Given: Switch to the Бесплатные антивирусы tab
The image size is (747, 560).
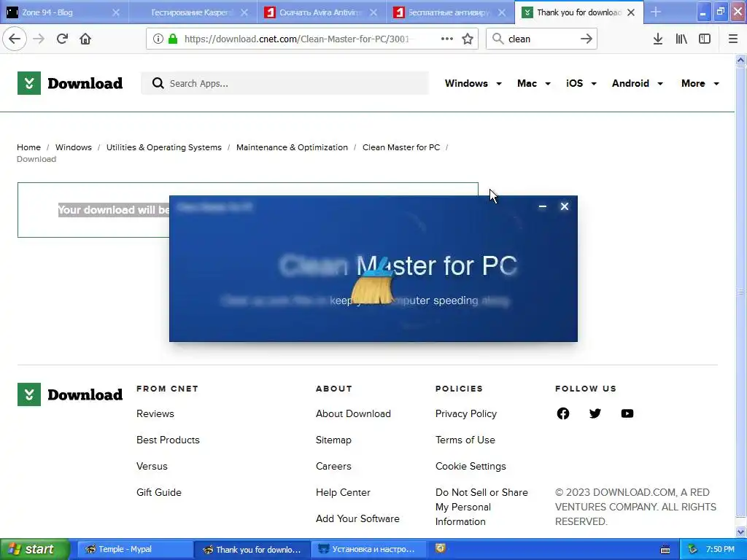Looking at the screenshot, I should 450,12.
